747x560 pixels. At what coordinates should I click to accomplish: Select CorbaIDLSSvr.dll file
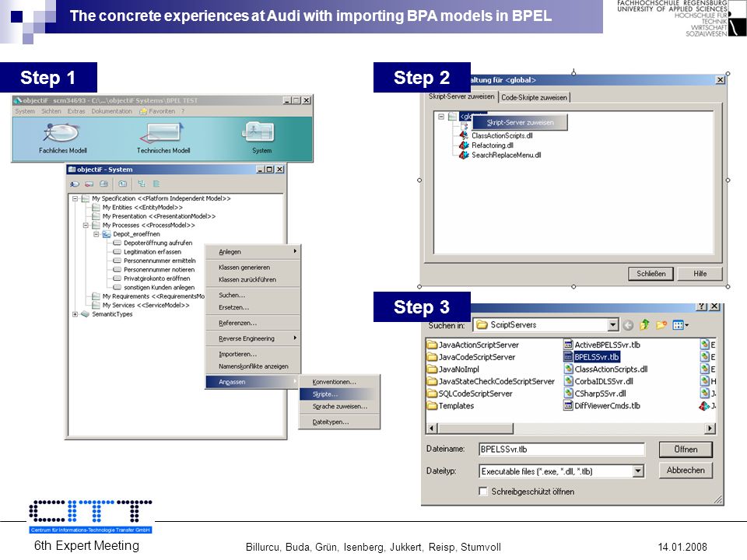click(598, 381)
